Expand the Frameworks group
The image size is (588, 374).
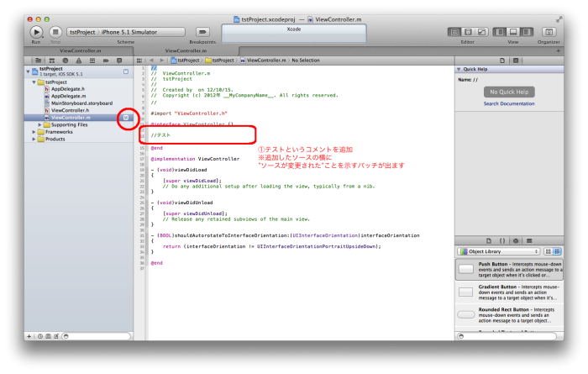(x=34, y=132)
